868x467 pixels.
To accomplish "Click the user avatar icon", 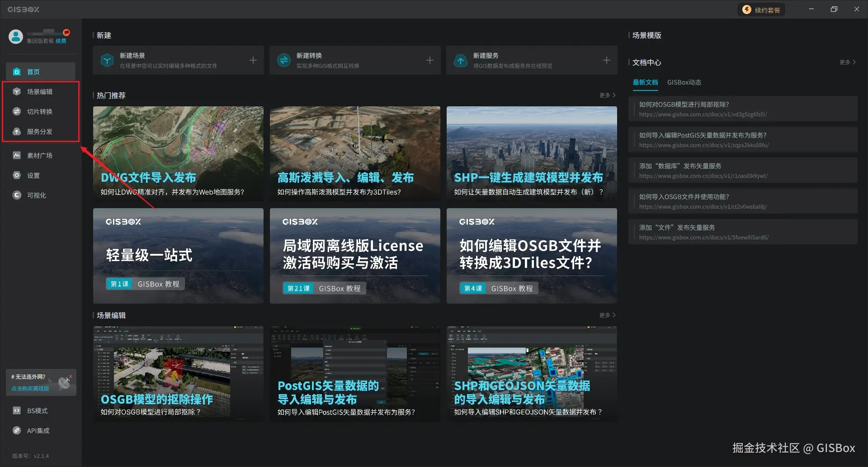I will (16, 37).
